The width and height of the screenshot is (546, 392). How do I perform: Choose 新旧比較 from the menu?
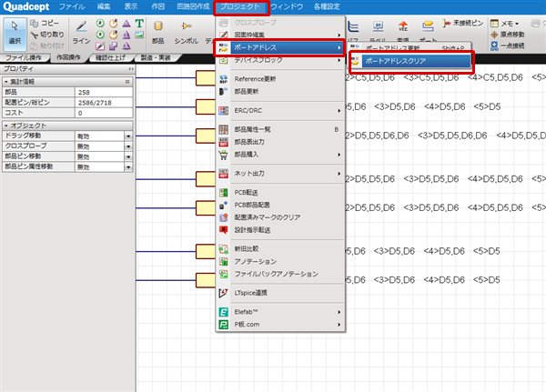[280, 249]
